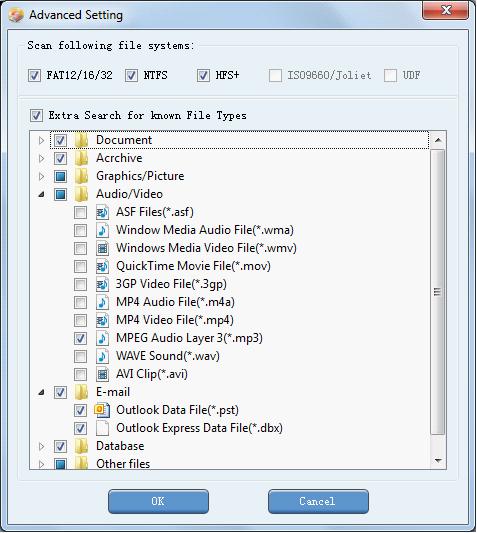Enable the WAVE Sound (*.wav) checkbox
The height and width of the screenshot is (533, 477).
pyautogui.click(x=80, y=357)
